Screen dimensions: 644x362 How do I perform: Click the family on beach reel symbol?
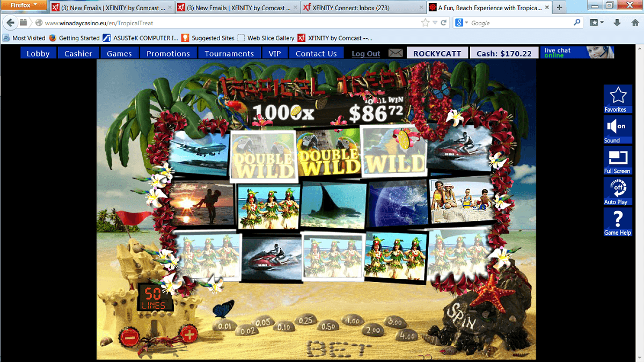coord(462,199)
